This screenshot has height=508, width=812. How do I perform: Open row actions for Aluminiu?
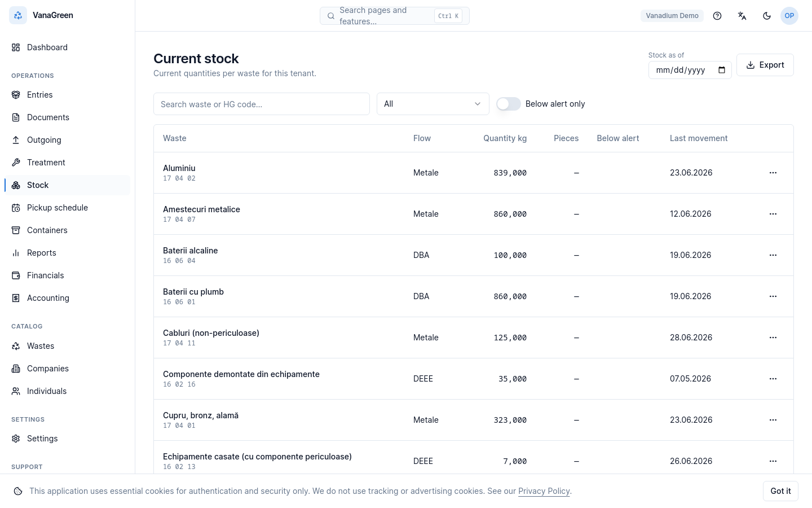tap(773, 173)
